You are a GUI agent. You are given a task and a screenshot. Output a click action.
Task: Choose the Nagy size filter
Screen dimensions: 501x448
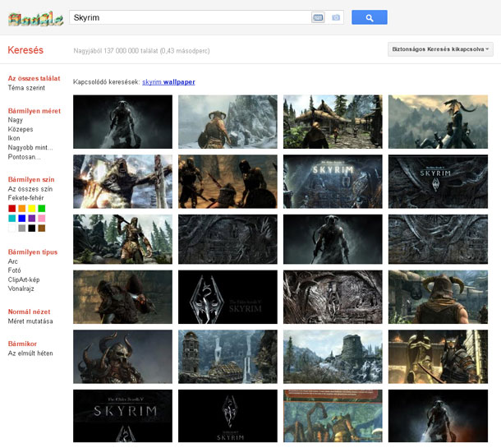pos(16,120)
